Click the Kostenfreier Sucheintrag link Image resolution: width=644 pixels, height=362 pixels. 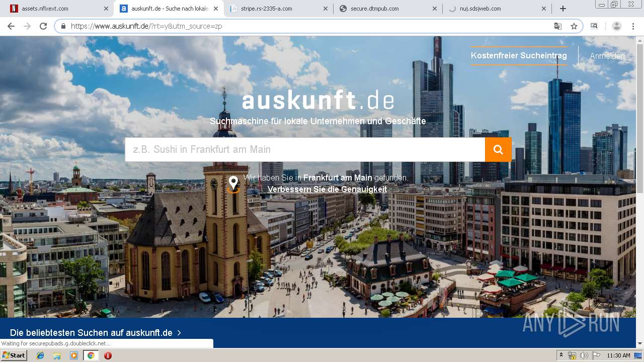click(x=519, y=56)
